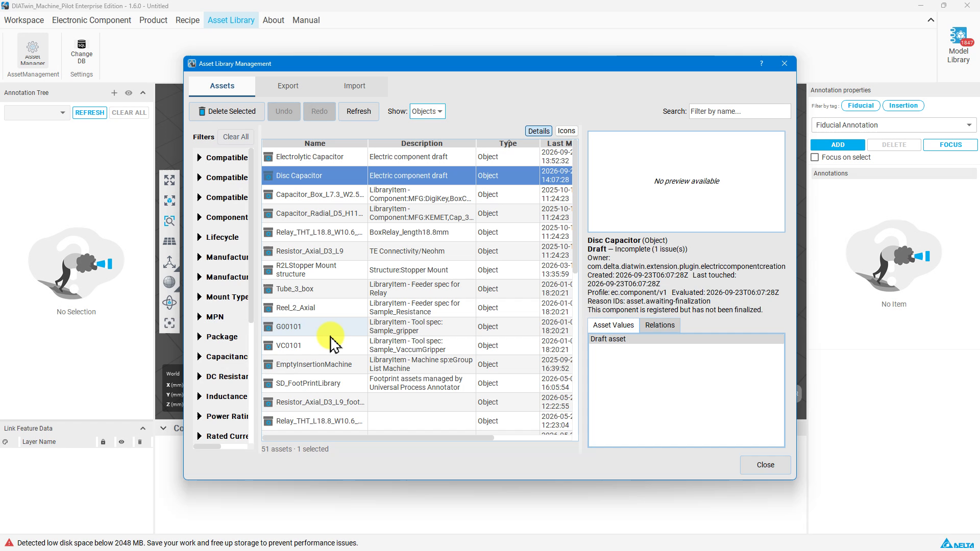
Task: Switch to the Import tab
Action: click(x=354, y=86)
